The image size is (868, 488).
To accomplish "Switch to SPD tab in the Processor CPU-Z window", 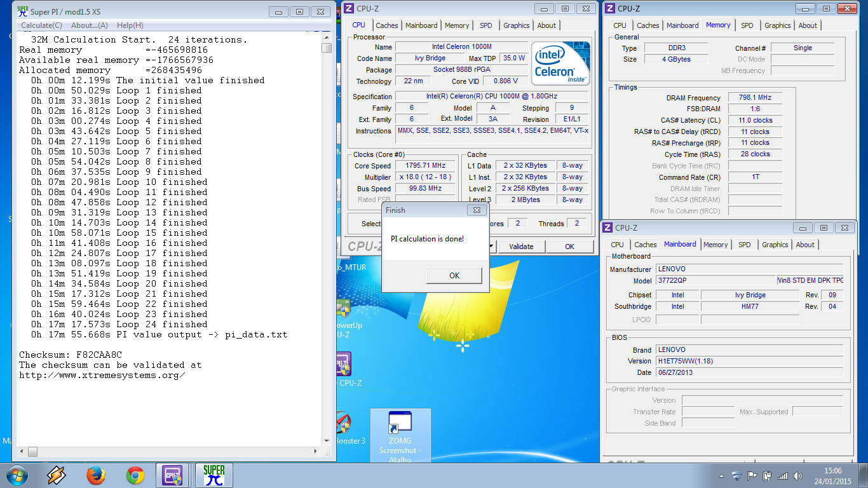I will [x=486, y=25].
